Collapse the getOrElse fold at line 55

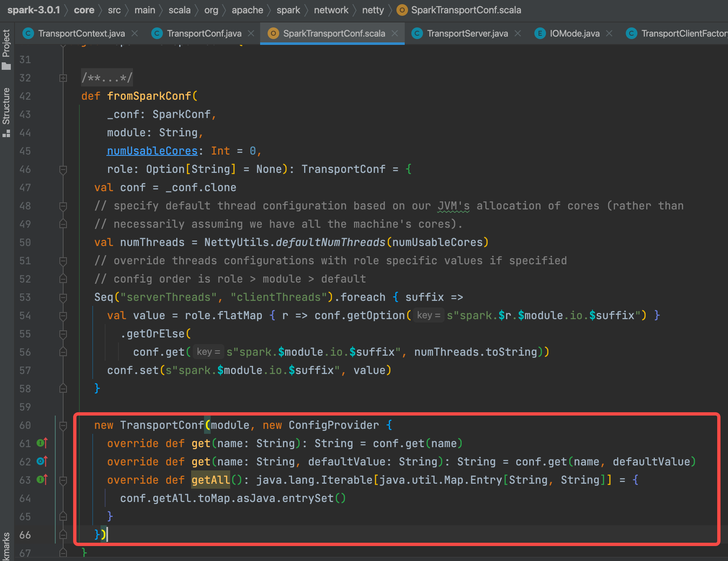(63, 334)
